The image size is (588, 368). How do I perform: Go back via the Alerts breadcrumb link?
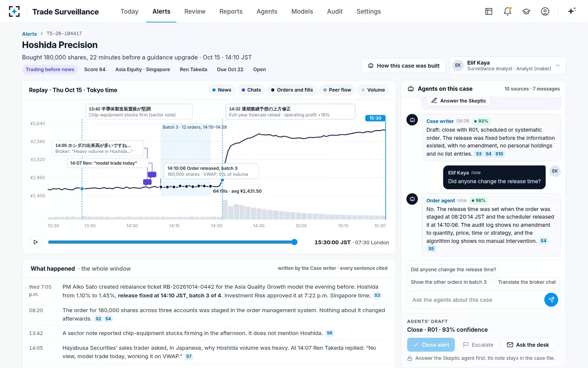point(29,34)
